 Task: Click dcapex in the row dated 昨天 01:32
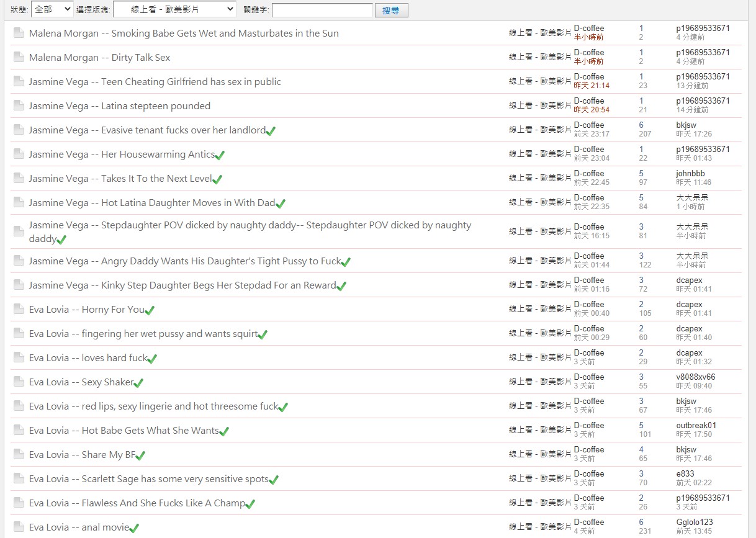[x=689, y=353]
